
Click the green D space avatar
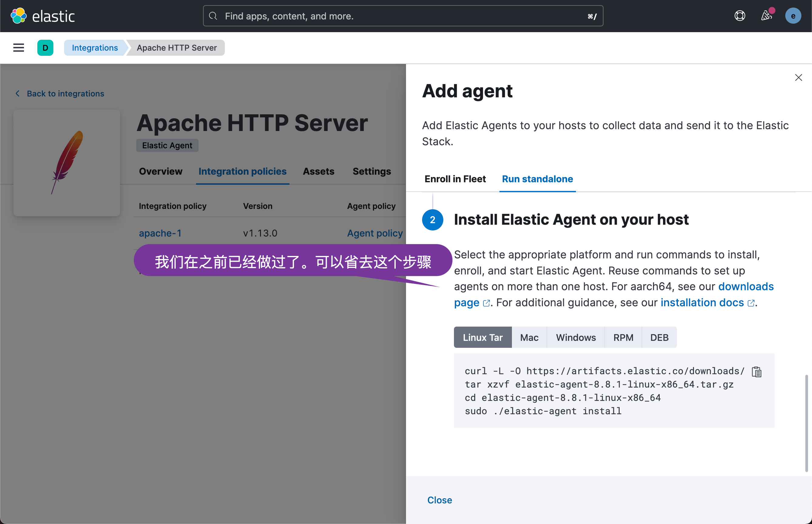pyautogui.click(x=45, y=48)
